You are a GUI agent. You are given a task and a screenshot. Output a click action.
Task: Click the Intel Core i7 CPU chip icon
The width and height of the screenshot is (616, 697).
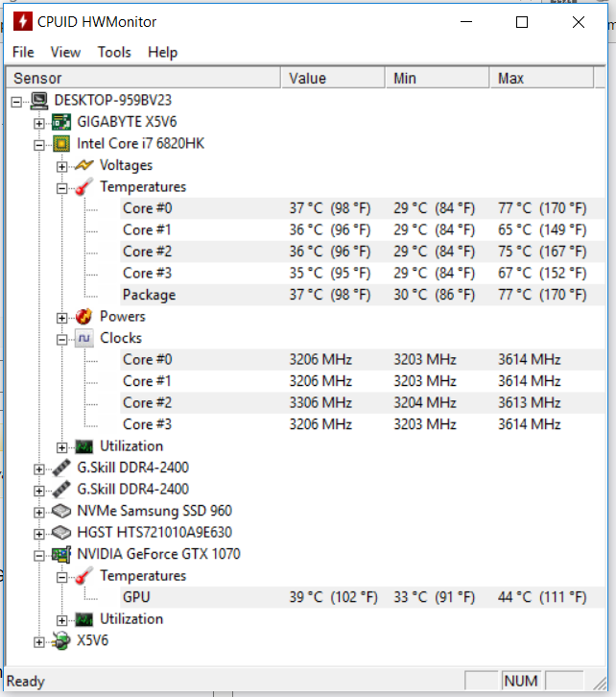coord(61,144)
